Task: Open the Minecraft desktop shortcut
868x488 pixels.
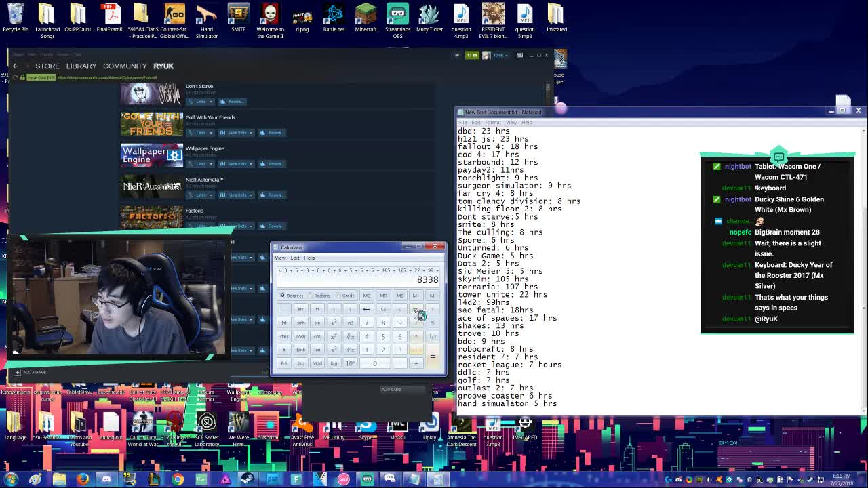Action: [366, 19]
